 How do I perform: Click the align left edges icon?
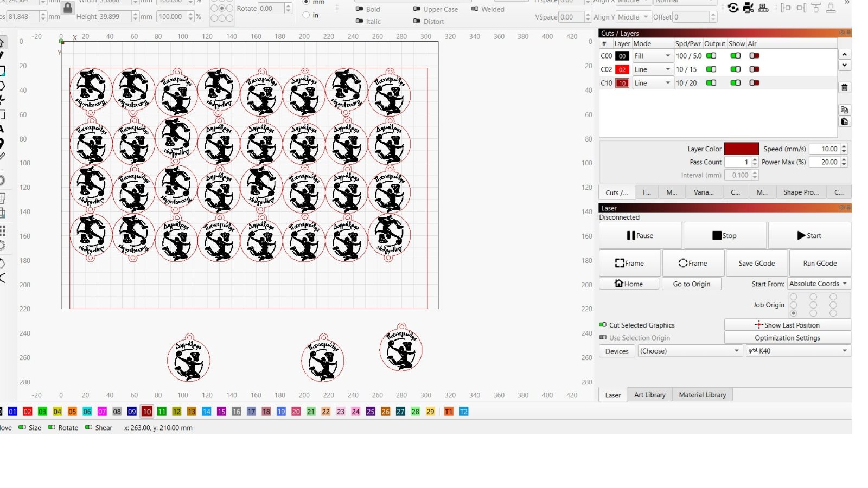pos(786,8)
